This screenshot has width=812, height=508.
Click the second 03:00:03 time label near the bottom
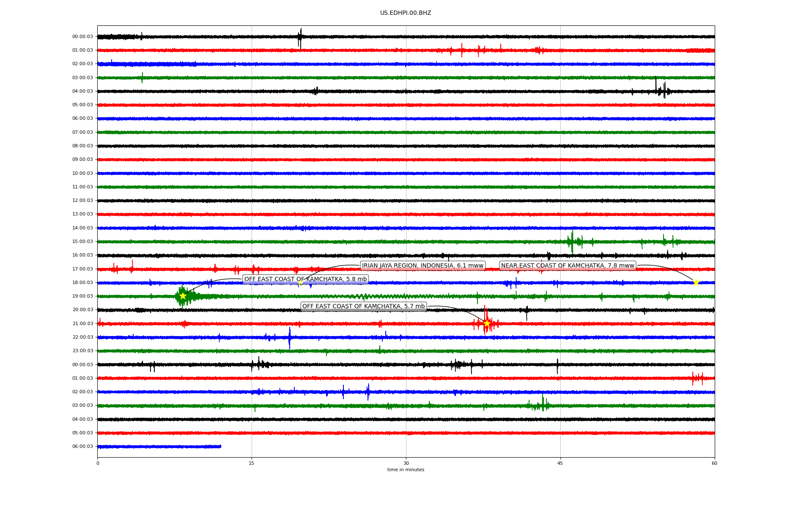82,406
